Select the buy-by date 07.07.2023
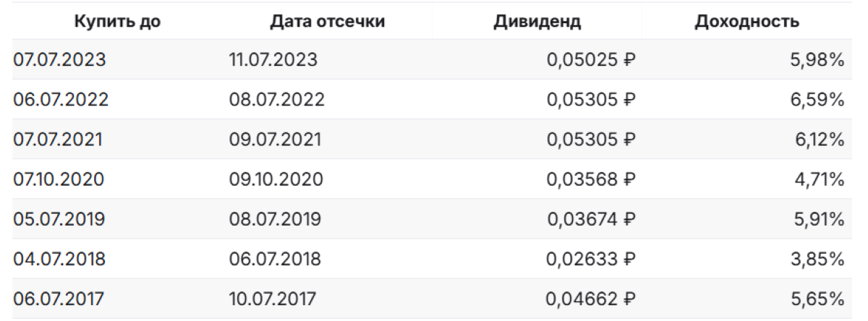This screenshot has height=321, width=868. click(x=59, y=60)
